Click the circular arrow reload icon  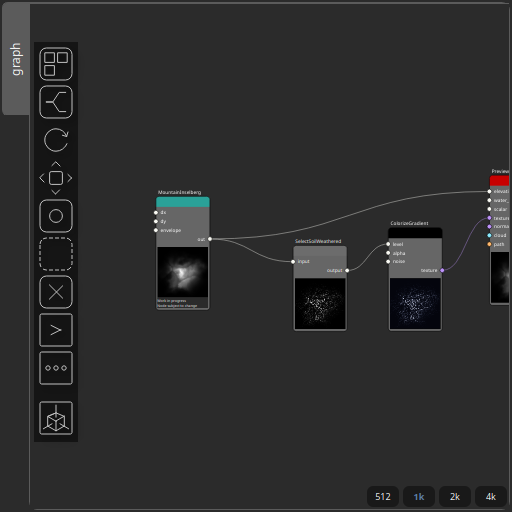(56, 140)
